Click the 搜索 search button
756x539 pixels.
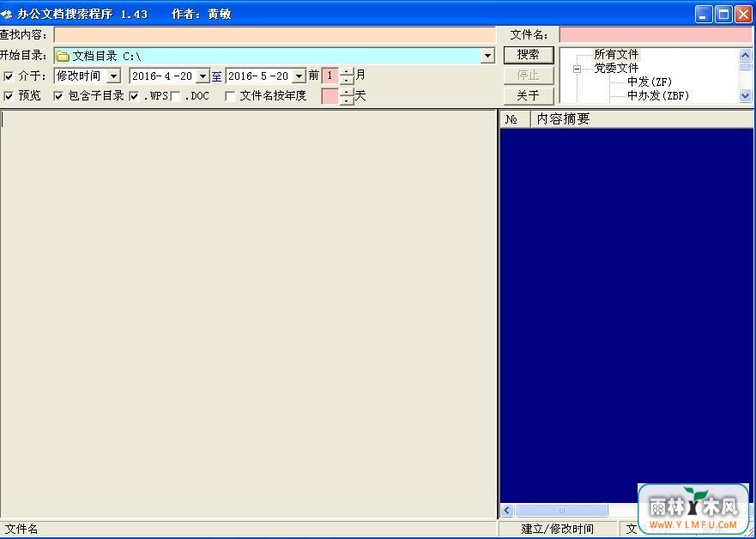click(529, 54)
